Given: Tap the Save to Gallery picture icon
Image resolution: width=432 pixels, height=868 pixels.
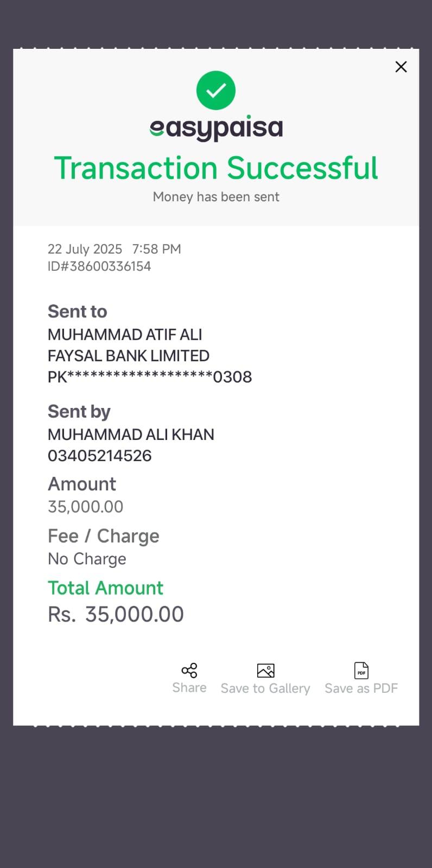Looking at the screenshot, I should click(x=265, y=671).
